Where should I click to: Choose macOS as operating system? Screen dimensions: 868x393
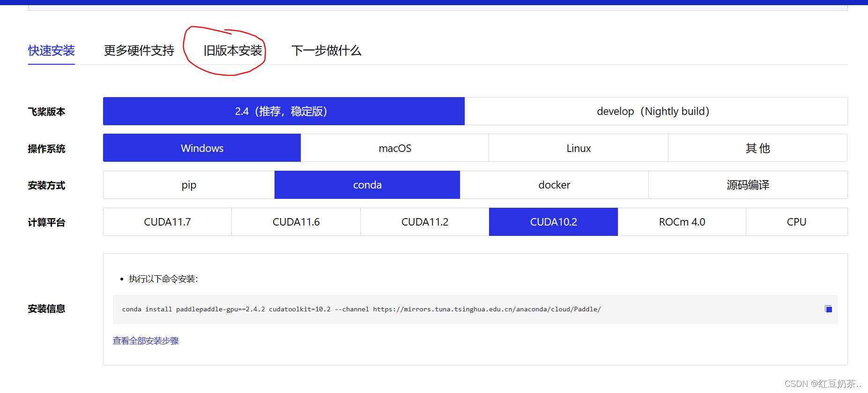395,148
